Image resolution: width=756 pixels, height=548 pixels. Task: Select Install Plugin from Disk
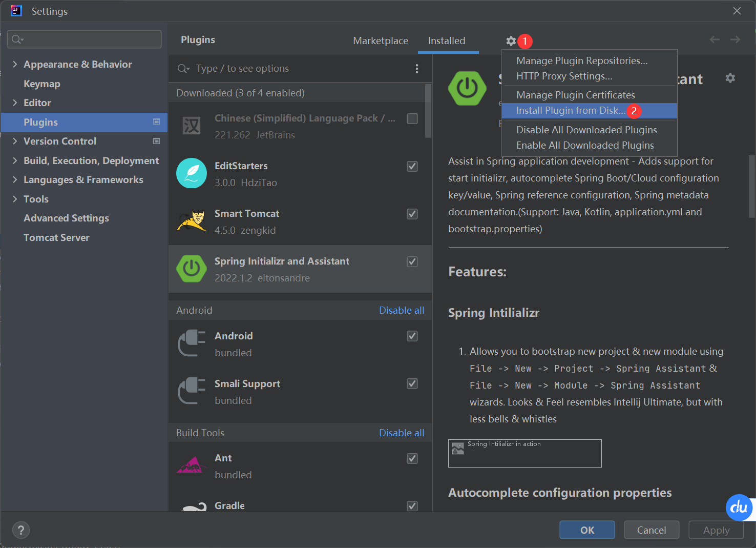click(x=590, y=110)
